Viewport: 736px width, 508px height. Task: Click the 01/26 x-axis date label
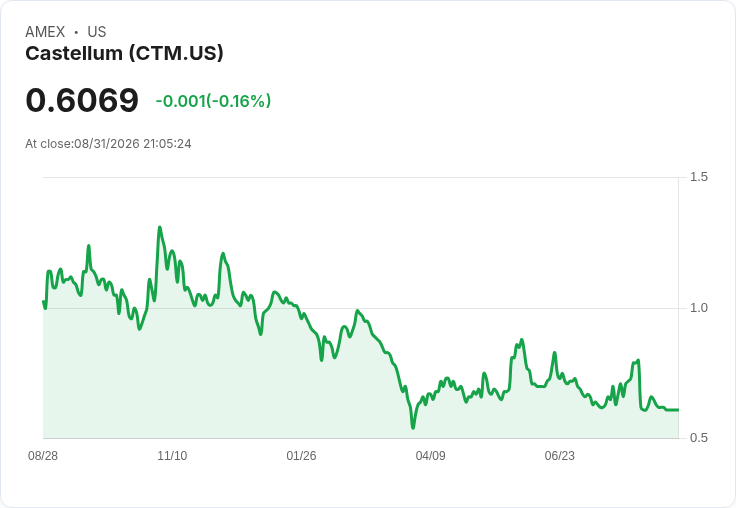[301, 456]
